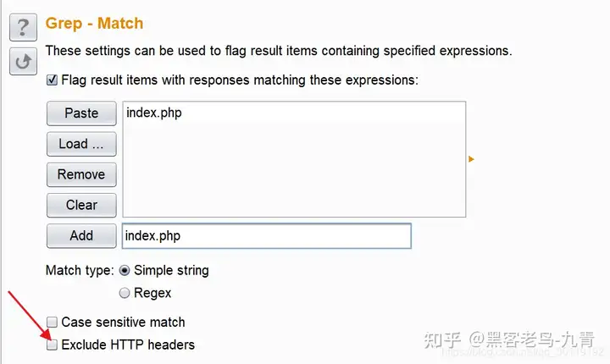Toggle flag result items with responses checkbox
610x364 pixels.
(x=53, y=81)
